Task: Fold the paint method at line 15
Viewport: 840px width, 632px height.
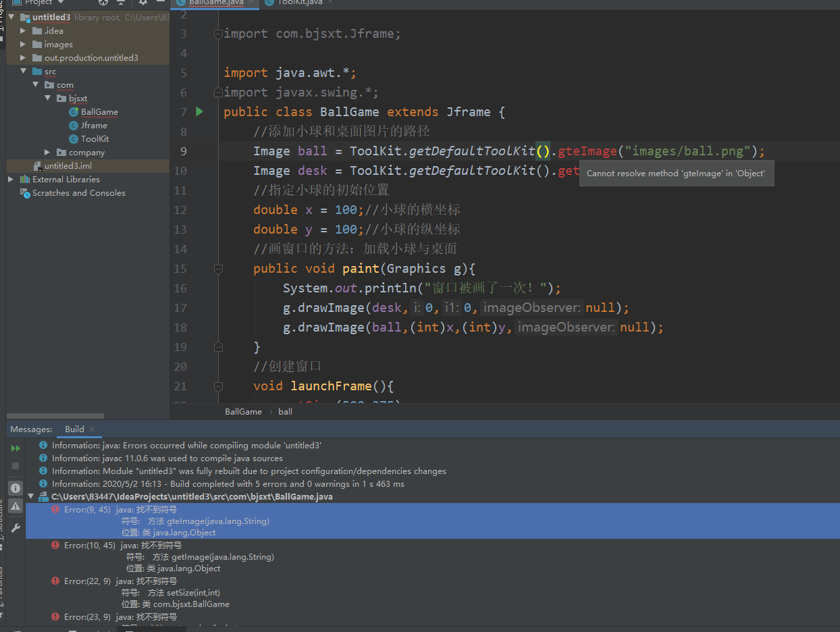Action: click(218, 269)
